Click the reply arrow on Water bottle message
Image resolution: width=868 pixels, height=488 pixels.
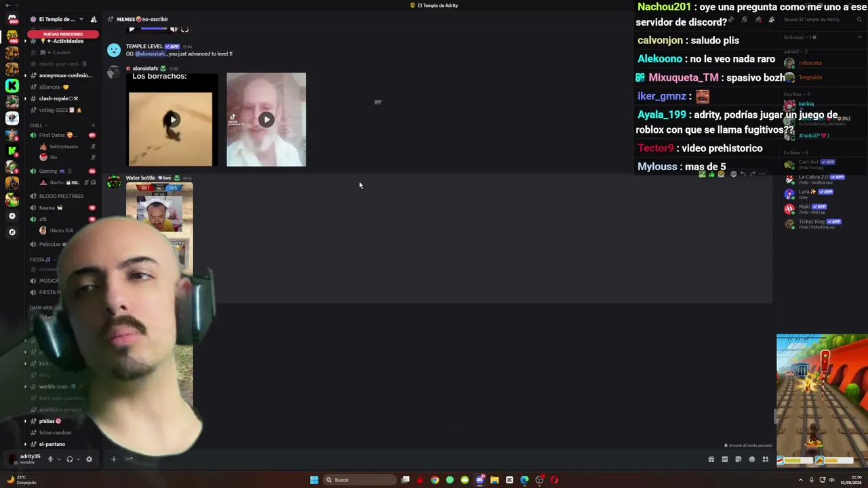pyautogui.click(x=743, y=174)
